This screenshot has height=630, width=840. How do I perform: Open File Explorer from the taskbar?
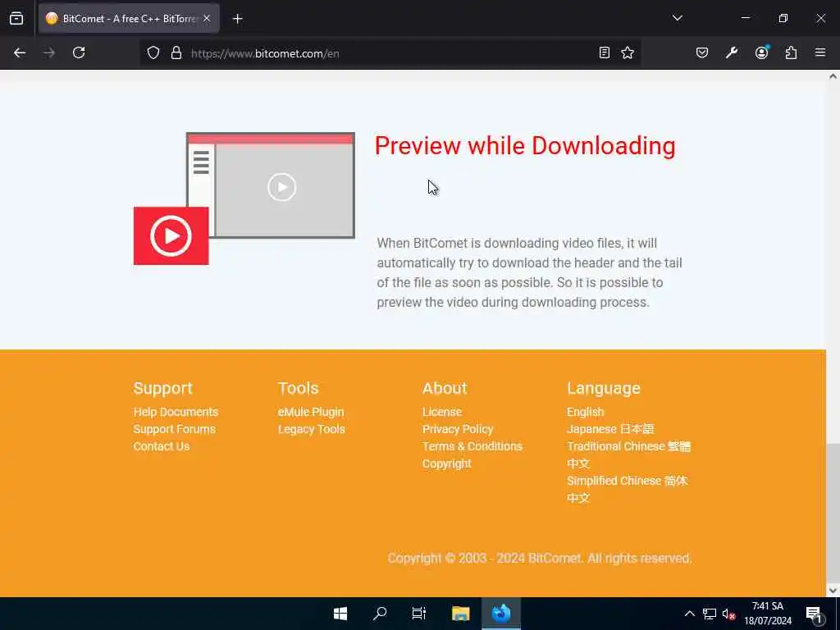tap(460, 614)
